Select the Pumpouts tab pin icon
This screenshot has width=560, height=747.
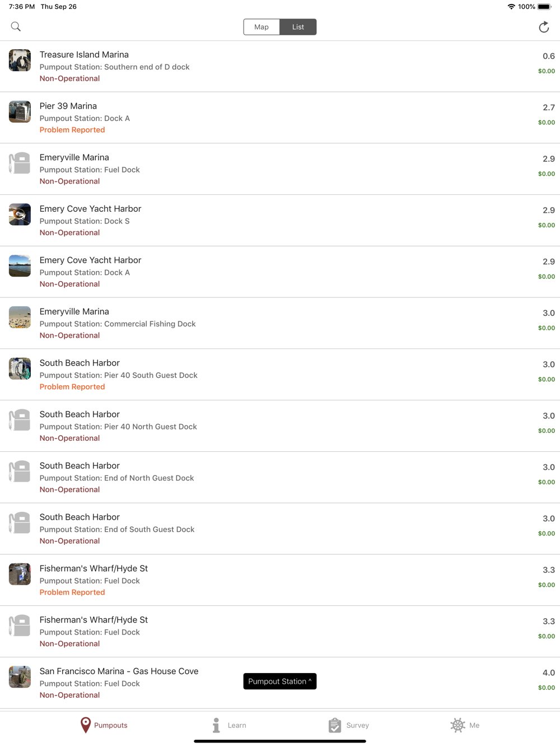(86, 725)
